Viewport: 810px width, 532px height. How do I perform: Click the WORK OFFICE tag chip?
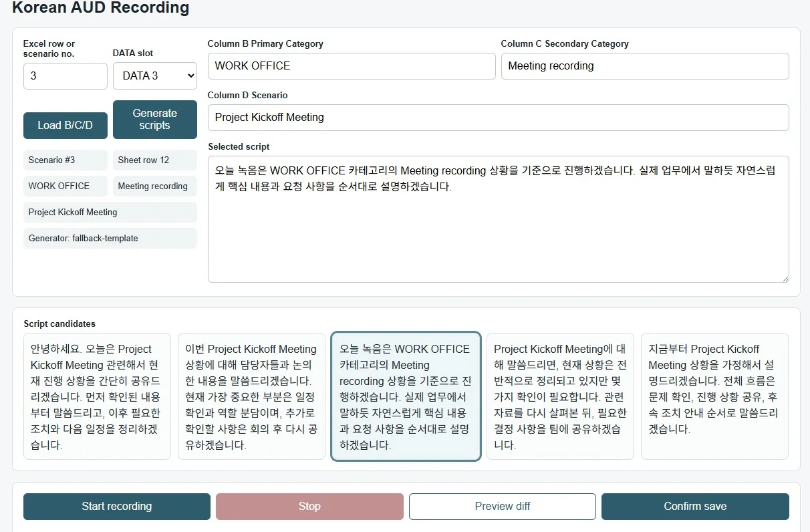point(65,186)
